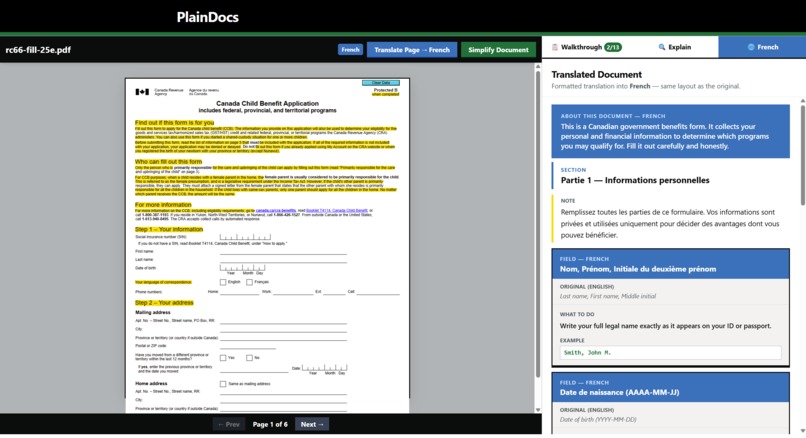Click the 'Date de naissance (AAAA-MM-JJ)' card header
Image resolution: width=806 pixels, height=438 pixels.
(671, 388)
